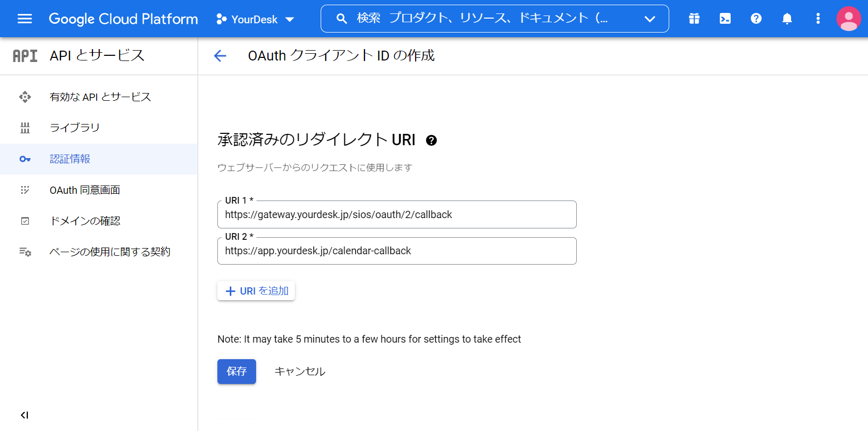
Task: Click the domain verification checkbox icon
Action: click(25, 221)
